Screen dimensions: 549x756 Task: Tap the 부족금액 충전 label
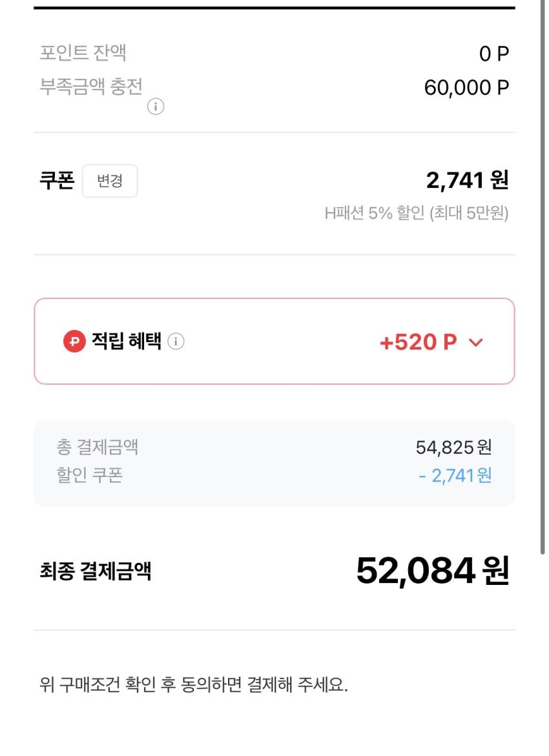click(90, 87)
